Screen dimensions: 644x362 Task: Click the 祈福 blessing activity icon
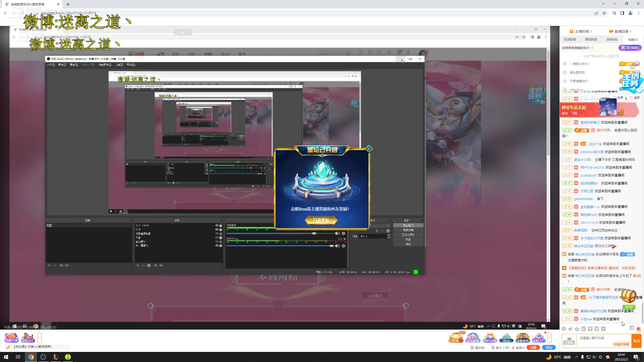456,337
